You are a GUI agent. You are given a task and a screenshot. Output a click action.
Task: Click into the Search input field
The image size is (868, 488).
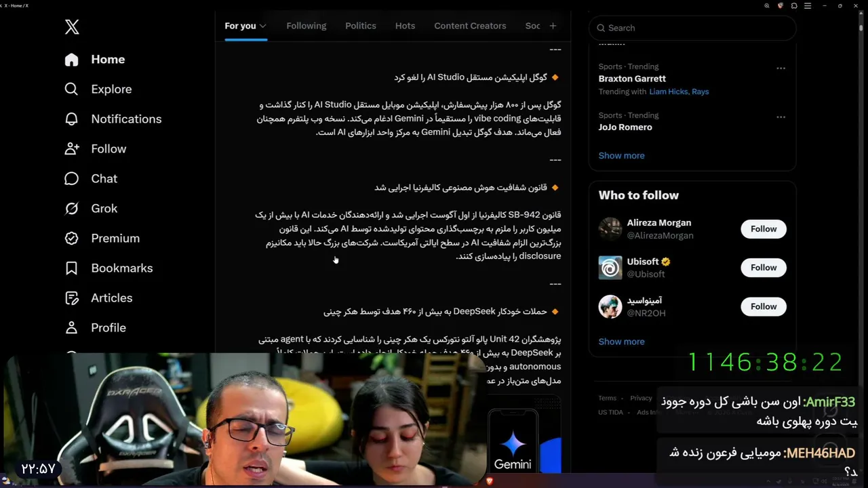pyautogui.click(x=692, y=28)
